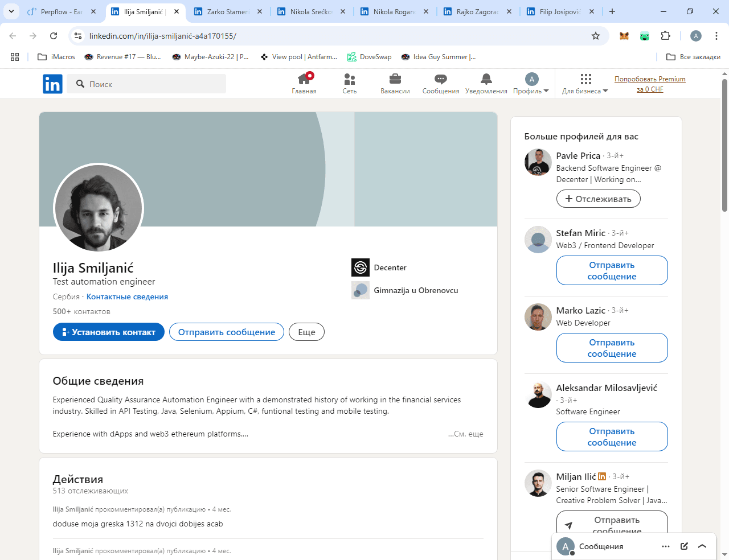Open Chrome apps grid in bookmarks bar
Viewport: 729px width, 560px height.
click(15, 57)
